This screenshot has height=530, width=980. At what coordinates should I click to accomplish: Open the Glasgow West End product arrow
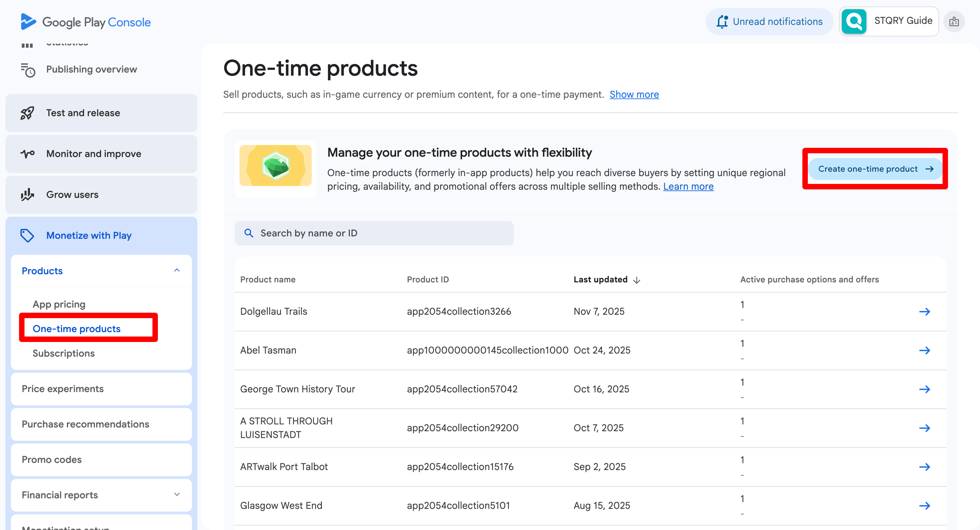925,505
